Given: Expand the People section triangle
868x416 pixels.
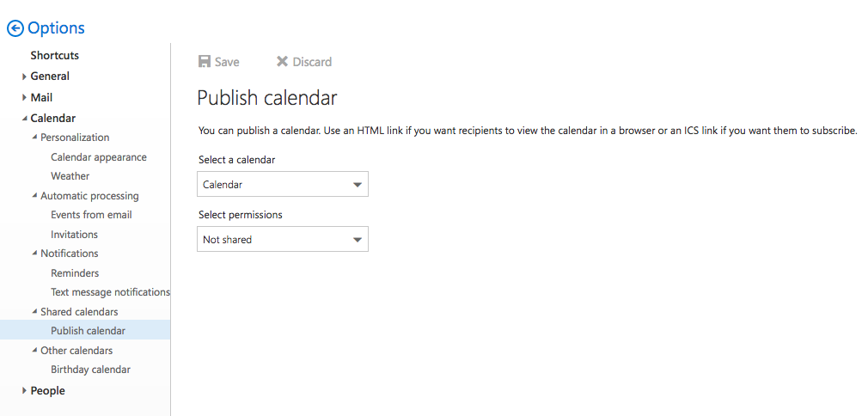Looking at the screenshot, I should [24, 390].
